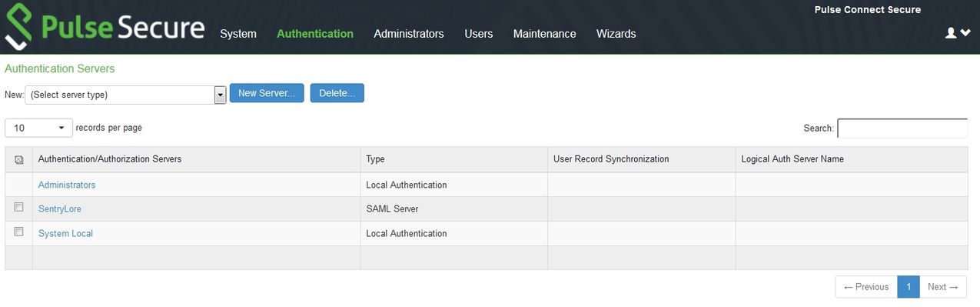This screenshot has width=980, height=307.
Task: Check the System Local row checkbox
Action: pos(18,232)
